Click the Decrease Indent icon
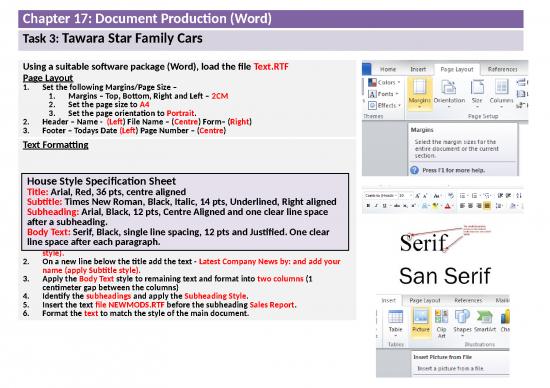This screenshot has height=388, width=550. (x=501, y=196)
